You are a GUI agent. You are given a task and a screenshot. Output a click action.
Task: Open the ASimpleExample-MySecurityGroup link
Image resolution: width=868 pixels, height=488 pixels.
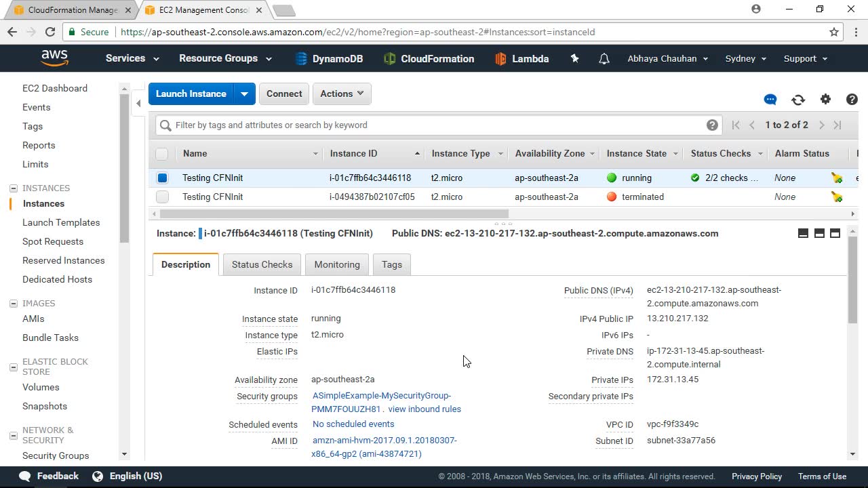click(382, 403)
